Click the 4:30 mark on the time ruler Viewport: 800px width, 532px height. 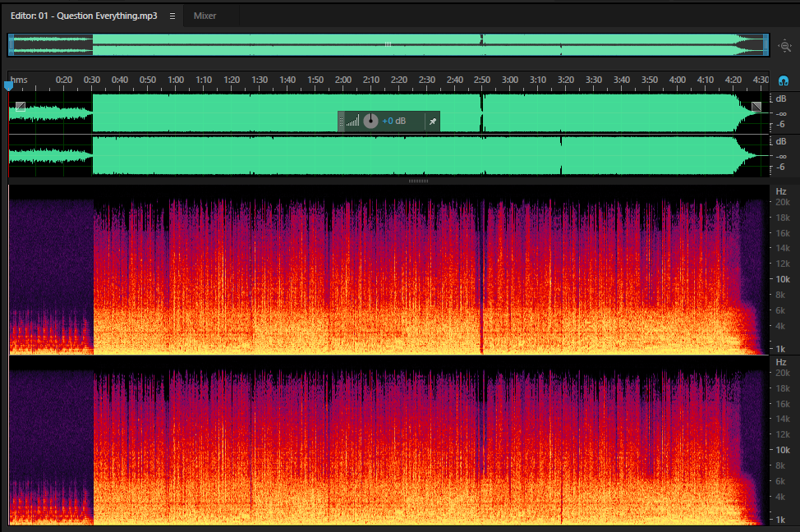761,80
